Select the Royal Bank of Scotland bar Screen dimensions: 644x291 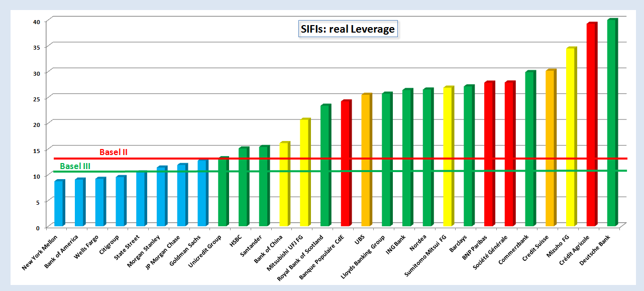coord(326,165)
